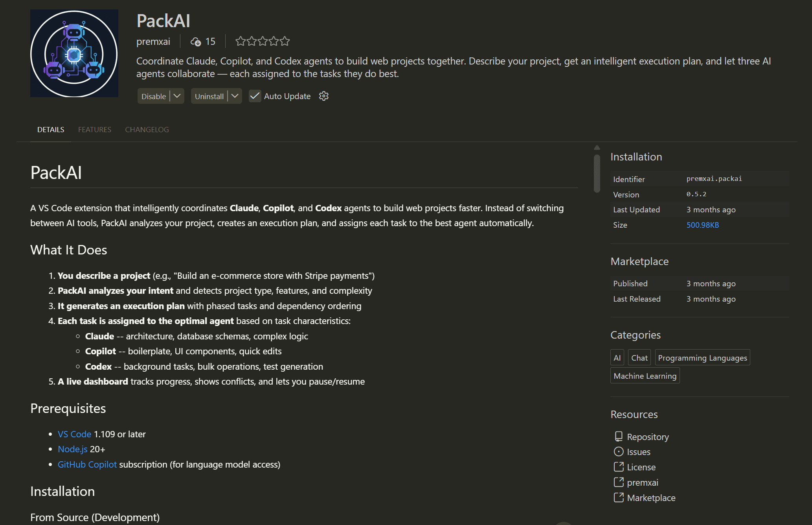
Task: Click the bold 'A live dashboard' list item
Action: 93,381
